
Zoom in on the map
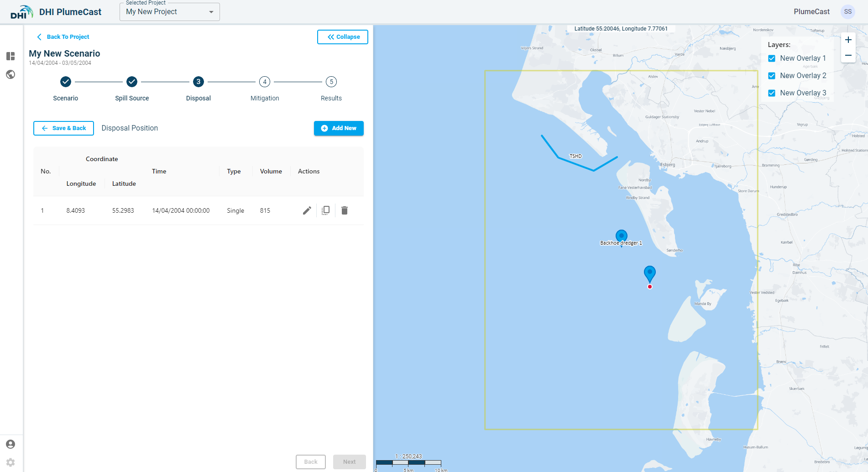pos(848,40)
